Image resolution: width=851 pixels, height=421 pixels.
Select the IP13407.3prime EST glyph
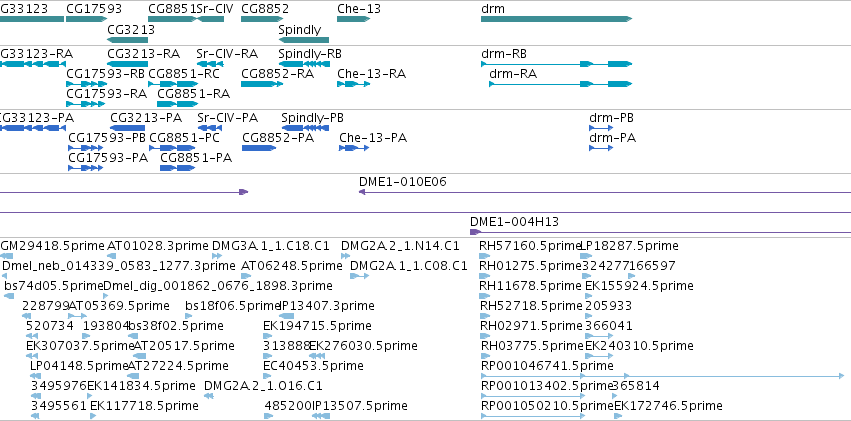point(287,316)
